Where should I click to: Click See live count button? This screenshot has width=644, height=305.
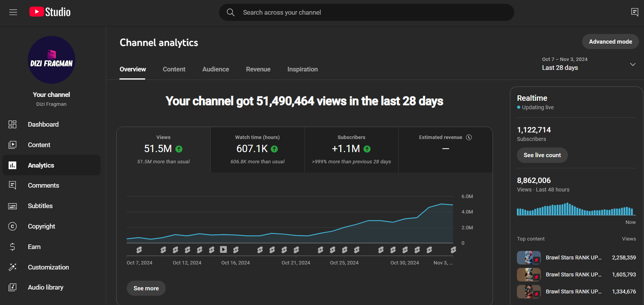(x=542, y=155)
